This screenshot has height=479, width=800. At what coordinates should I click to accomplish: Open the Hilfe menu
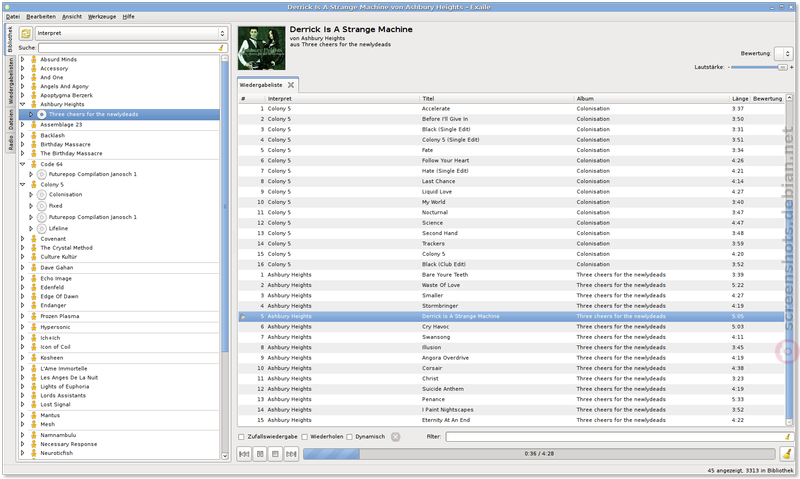[129, 17]
